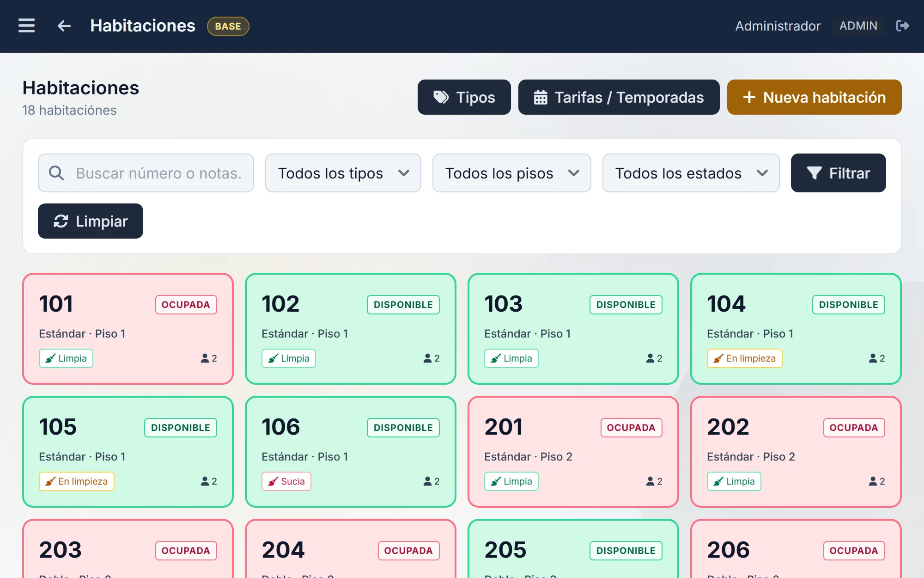Screen dimensions: 924x578
Task: Open the hamburger menu icon
Action: [26, 25]
